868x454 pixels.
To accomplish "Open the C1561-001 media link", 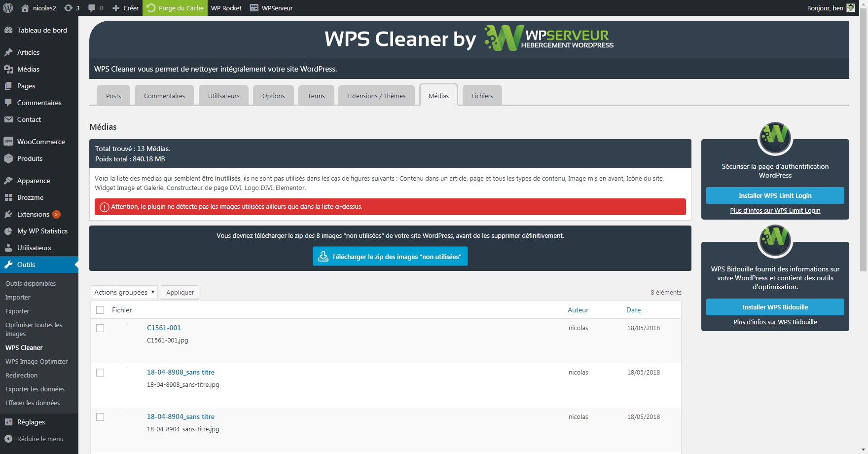I will coord(164,328).
